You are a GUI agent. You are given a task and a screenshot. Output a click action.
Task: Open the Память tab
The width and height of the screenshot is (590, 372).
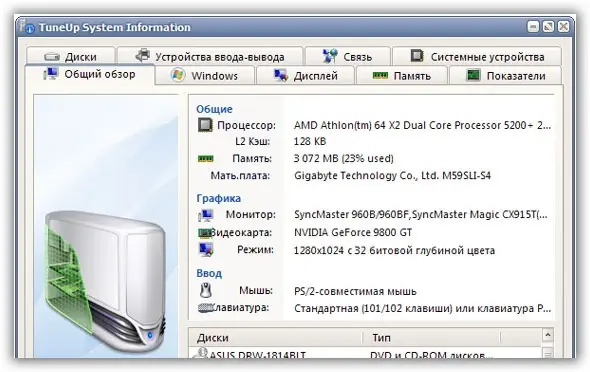coord(401,76)
